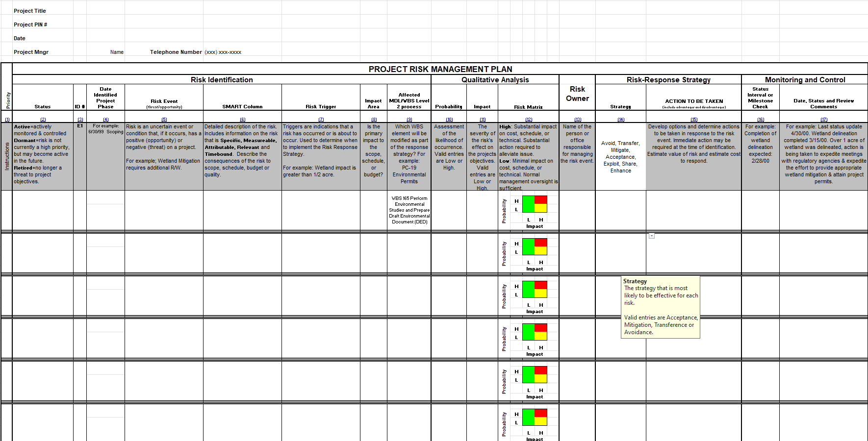
Task: Follow the (12) link under Risk Matrix
Action: click(528, 120)
